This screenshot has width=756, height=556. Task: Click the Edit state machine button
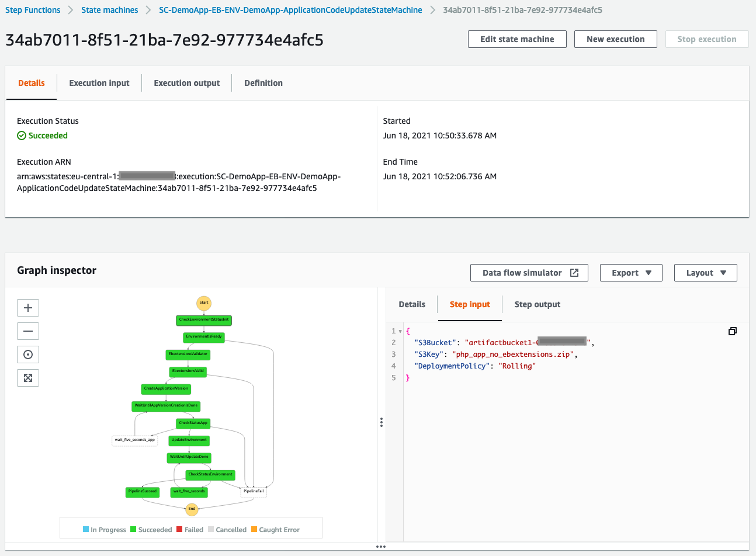(517, 39)
